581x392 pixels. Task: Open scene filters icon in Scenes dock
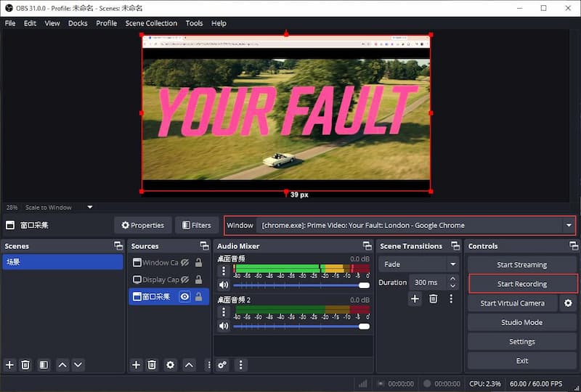pyautogui.click(x=44, y=365)
